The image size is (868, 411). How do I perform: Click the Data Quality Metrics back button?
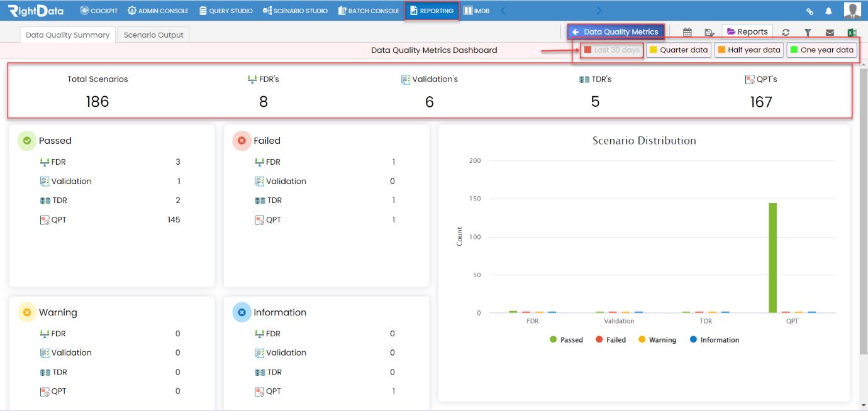point(615,31)
